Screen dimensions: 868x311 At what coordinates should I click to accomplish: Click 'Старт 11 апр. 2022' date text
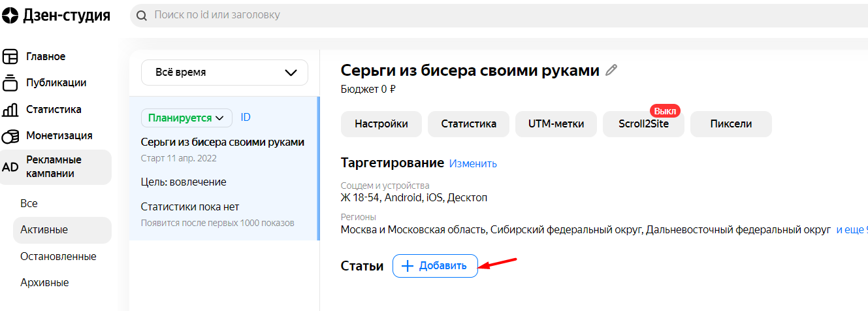click(179, 158)
